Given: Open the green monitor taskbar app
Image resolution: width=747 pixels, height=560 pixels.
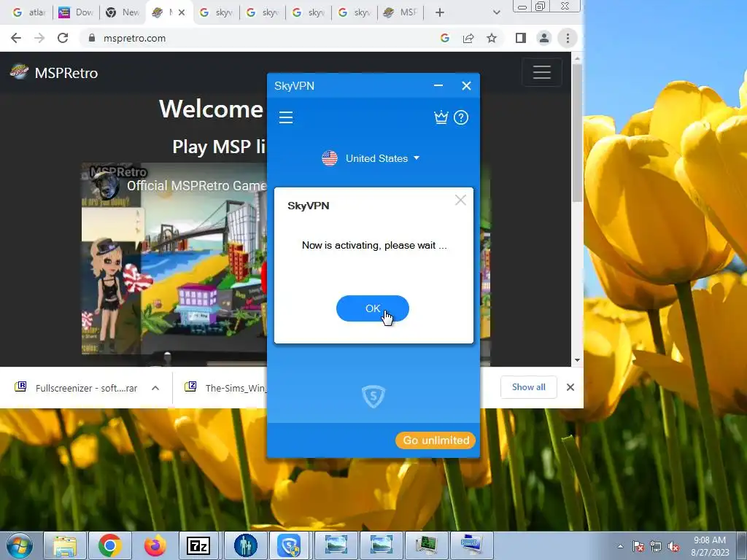Looking at the screenshot, I should (425, 545).
